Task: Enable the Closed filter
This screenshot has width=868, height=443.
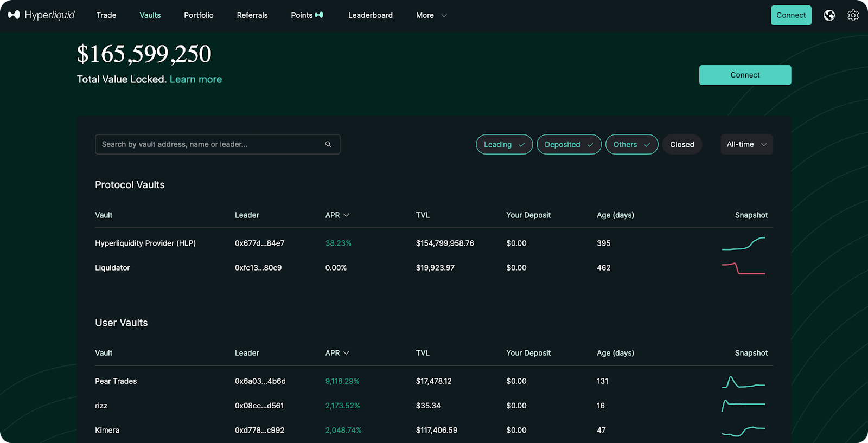Action: (x=682, y=144)
